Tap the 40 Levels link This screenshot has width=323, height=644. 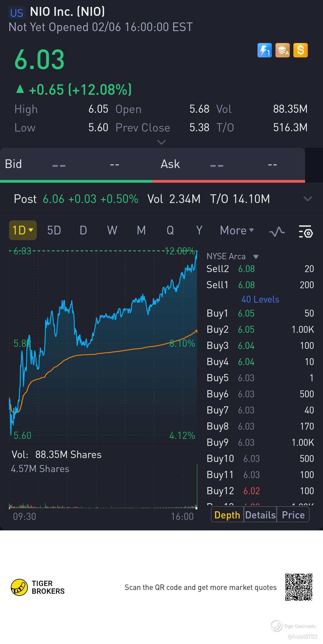[x=260, y=299]
